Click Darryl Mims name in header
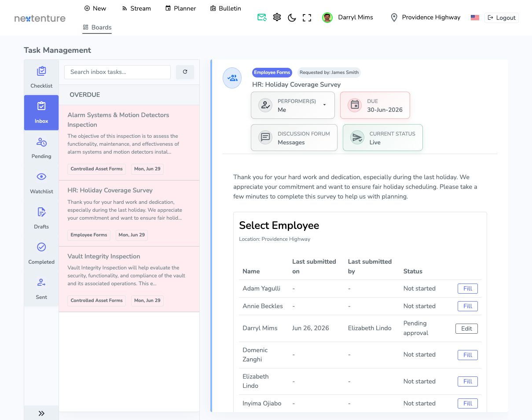This screenshot has height=420, width=532. coord(356,17)
